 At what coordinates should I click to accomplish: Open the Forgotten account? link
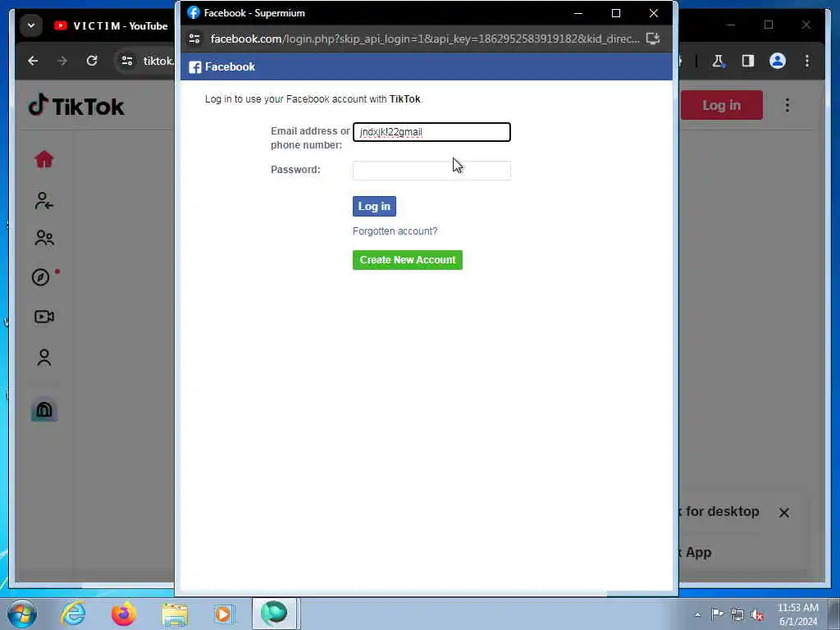point(395,231)
